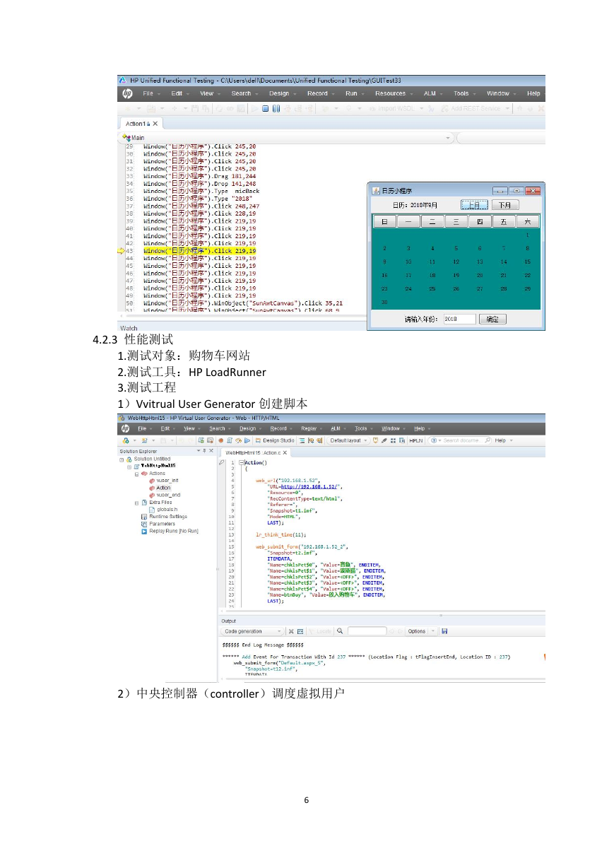Screen dimensions: 614x868
Task: Click the Solution Explorer pin icon
Action: [203, 451]
